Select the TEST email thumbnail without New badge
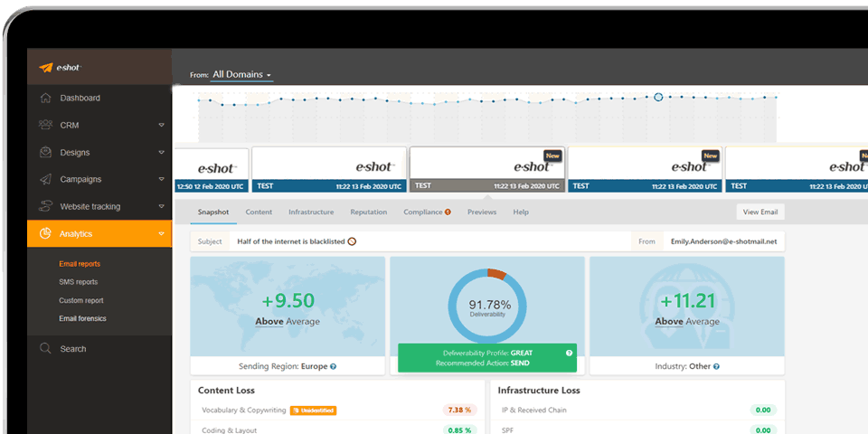 point(329,170)
